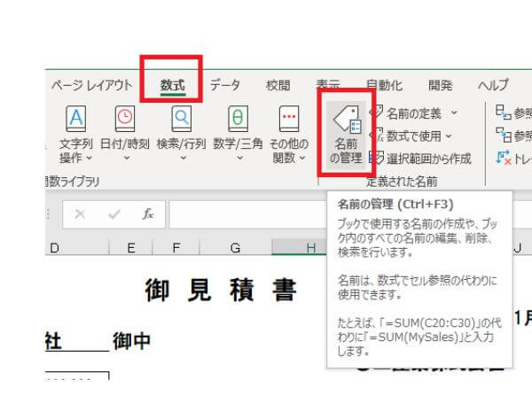Open the データ tab
This screenshot has height=411, width=532.
tap(224, 85)
